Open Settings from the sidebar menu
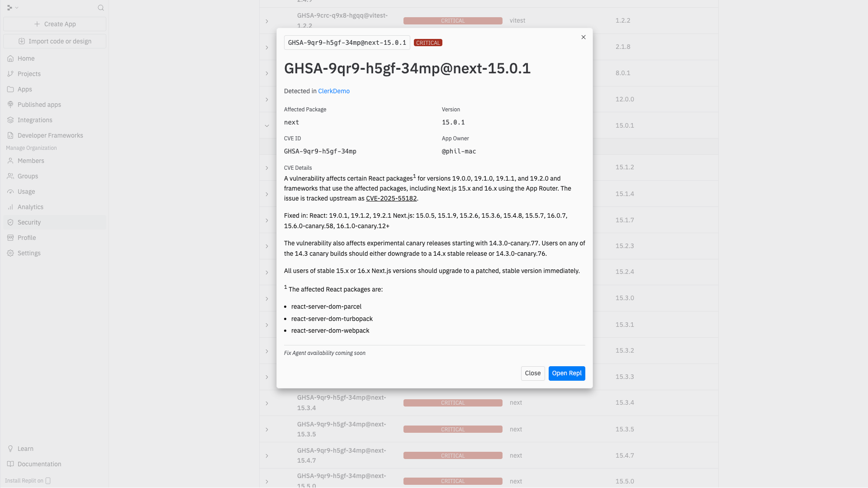868x488 pixels. click(28, 253)
